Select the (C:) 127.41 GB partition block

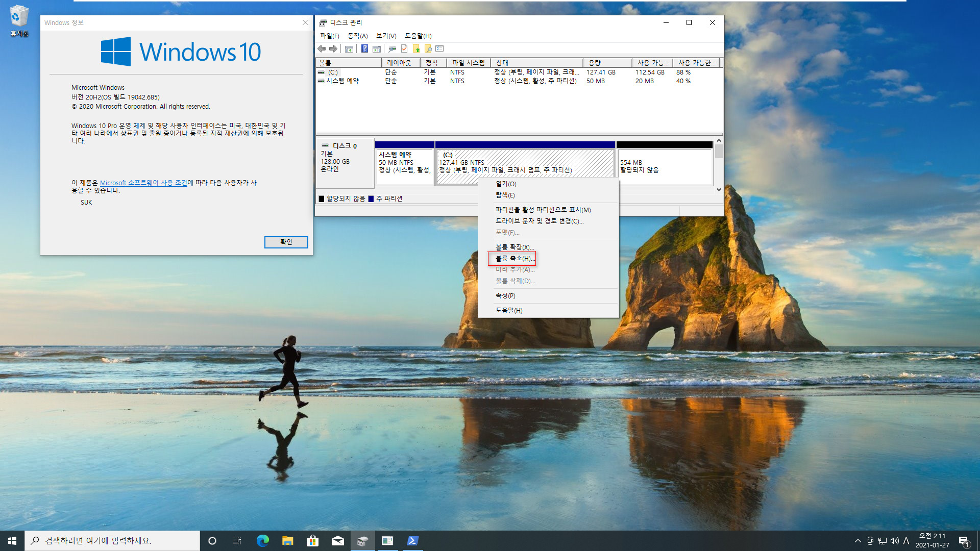pos(525,163)
